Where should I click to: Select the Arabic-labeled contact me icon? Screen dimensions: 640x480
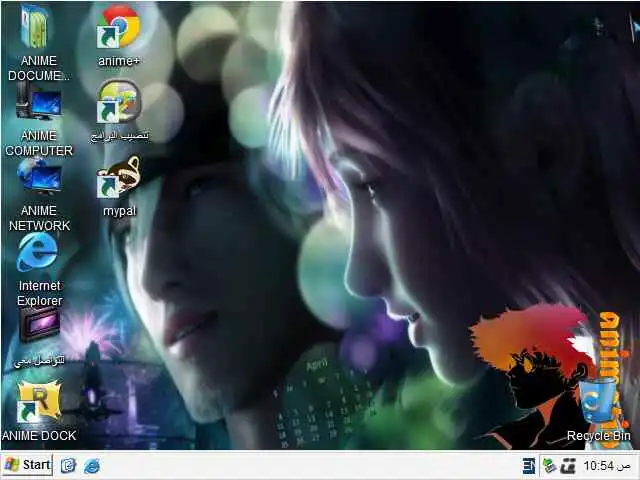[x=40, y=325]
